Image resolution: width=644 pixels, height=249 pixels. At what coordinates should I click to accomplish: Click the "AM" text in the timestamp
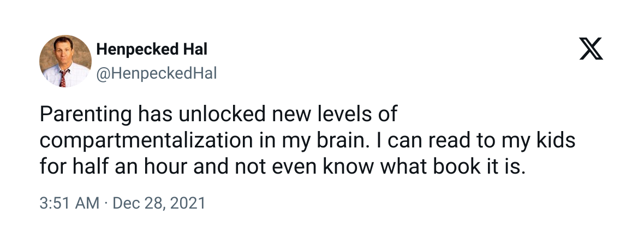point(87,203)
